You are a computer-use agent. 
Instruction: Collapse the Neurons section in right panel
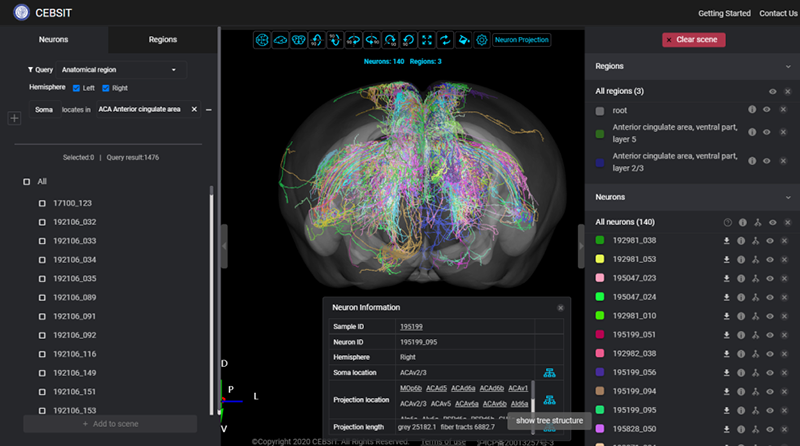tap(787, 198)
